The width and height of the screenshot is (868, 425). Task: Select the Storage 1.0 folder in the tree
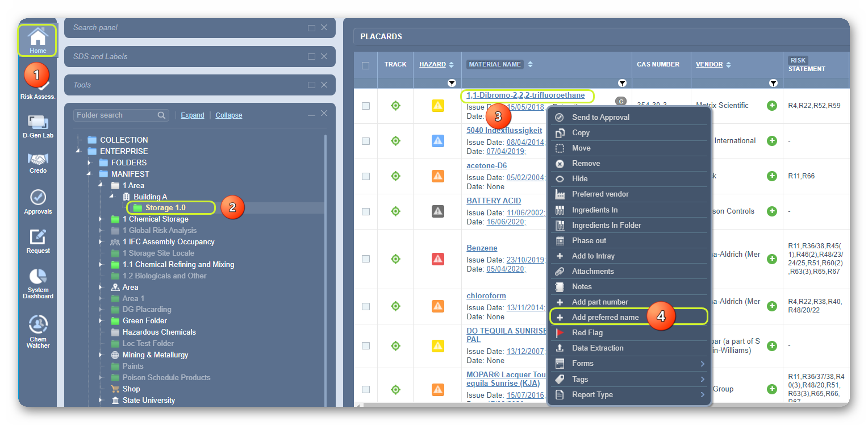tap(165, 208)
